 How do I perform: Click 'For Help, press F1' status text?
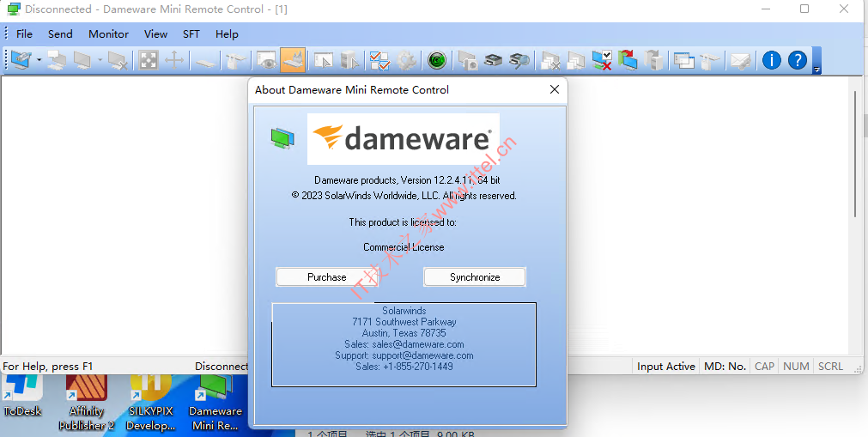tap(48, 366)
